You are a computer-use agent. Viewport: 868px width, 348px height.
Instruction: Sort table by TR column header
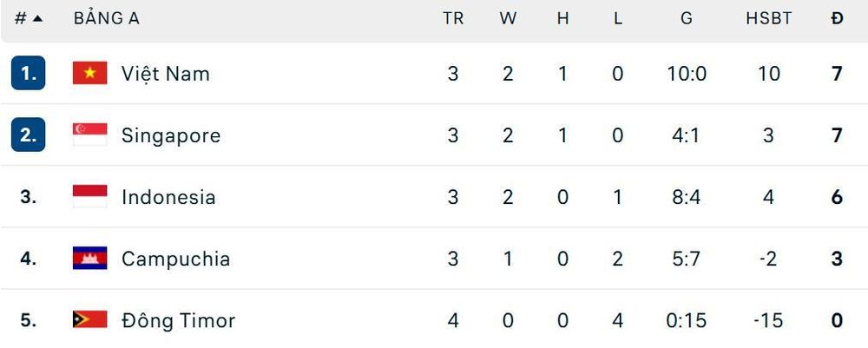pyautogui.click(x=453, y=19)
